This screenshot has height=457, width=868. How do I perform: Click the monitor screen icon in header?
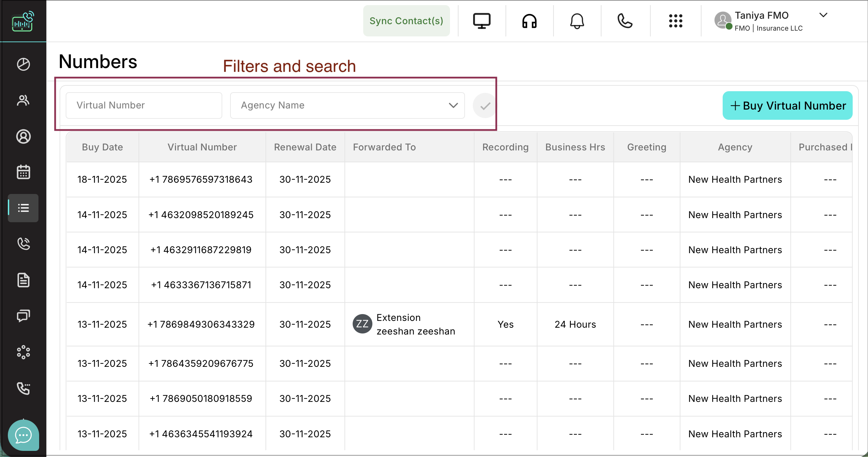click(482, 21)
